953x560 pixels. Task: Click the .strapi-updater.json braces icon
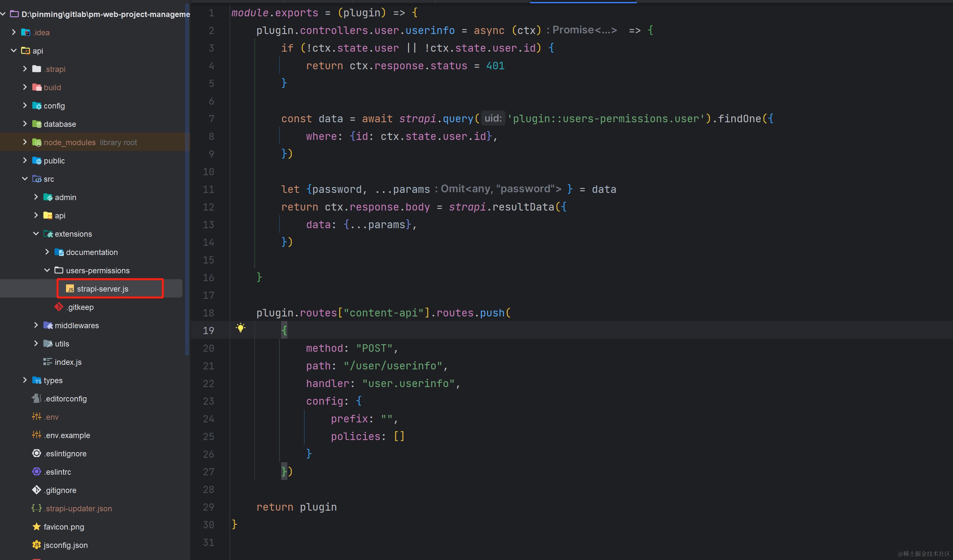pyautogui.click(x=36, y=508)
